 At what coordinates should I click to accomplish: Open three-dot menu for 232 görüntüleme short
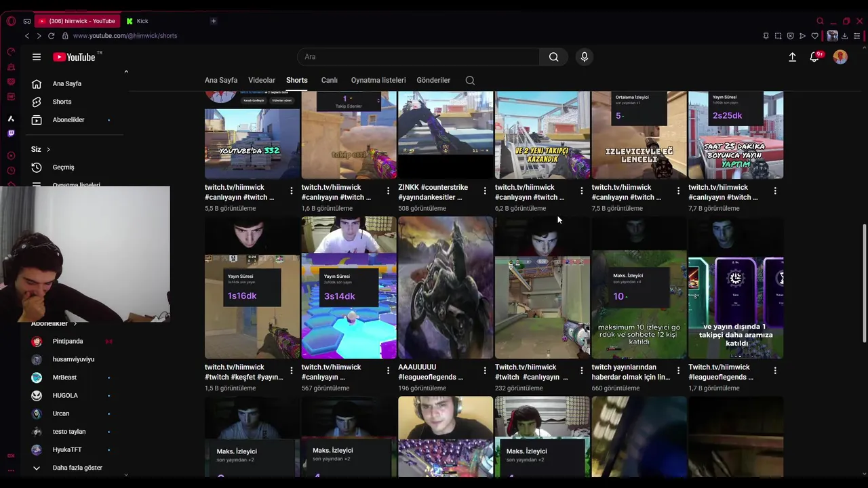[x=582, y=371]
